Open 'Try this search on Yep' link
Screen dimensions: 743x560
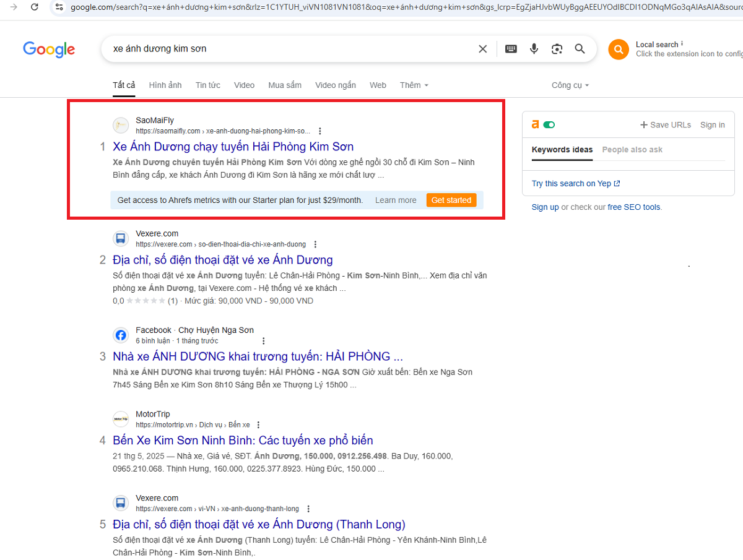coord(576,184)
